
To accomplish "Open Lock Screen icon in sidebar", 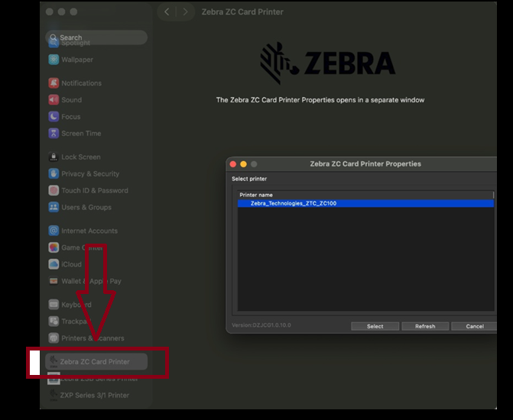I will pos(54,157).
